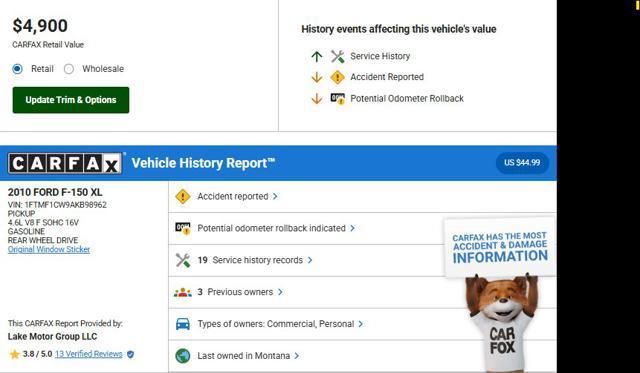Click the green up arrow beside Service History
Viewport: 640px width, 373px height.
317,56
